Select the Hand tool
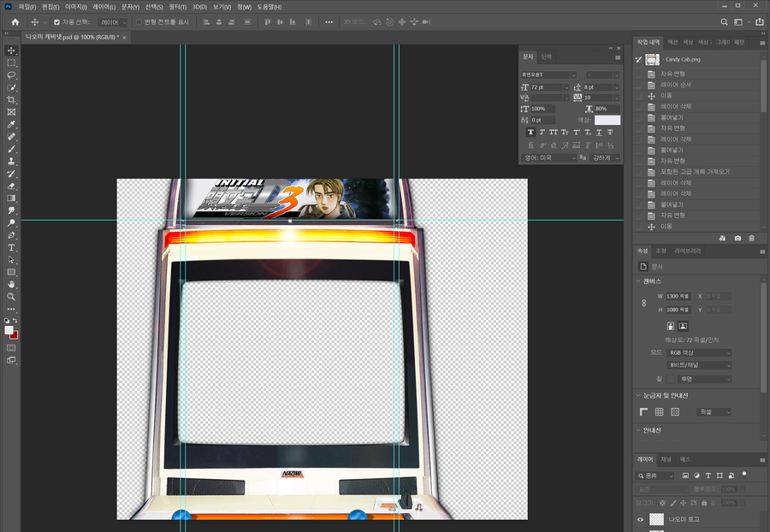 click(11, 284)
